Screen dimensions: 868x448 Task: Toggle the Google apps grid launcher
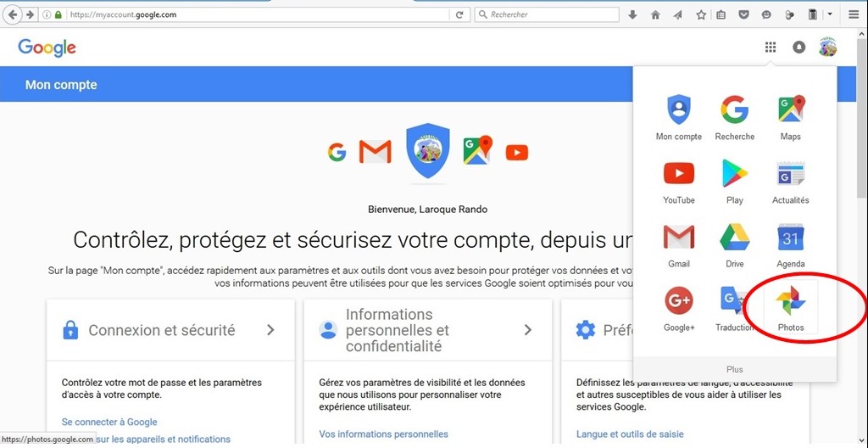pos(771,48)
